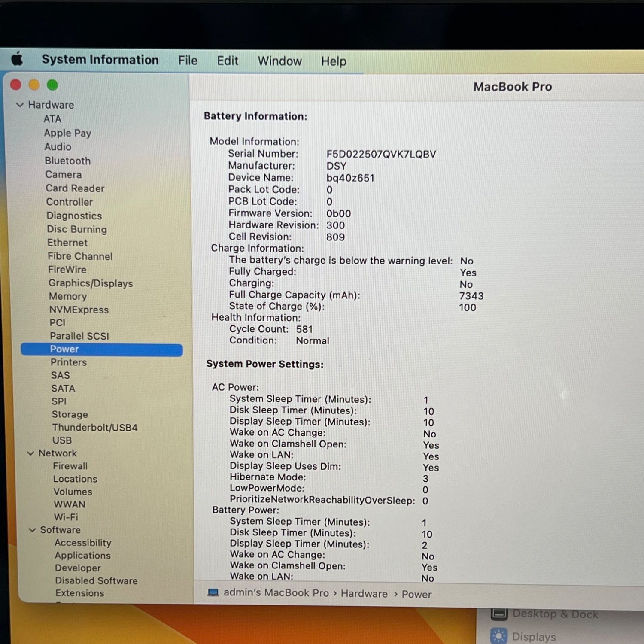
Task: Select Controller in the sidebar
Action: tap(69, 202)
